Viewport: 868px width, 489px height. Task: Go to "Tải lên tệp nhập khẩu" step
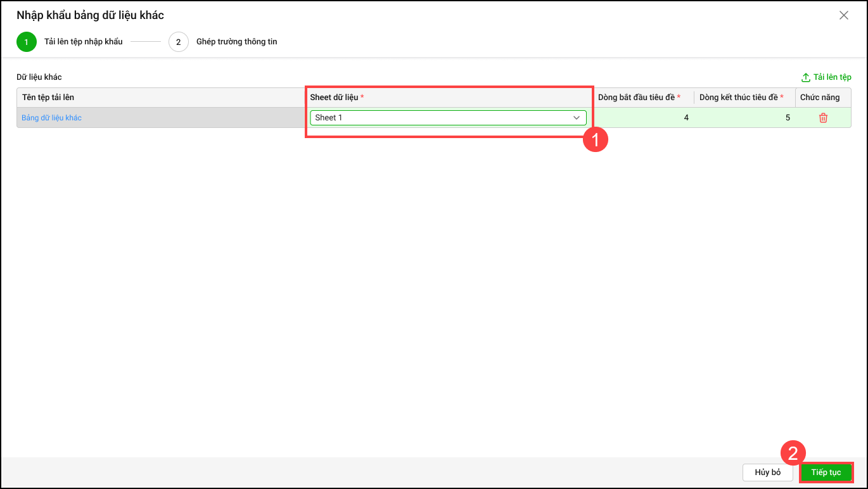[83, 42]
